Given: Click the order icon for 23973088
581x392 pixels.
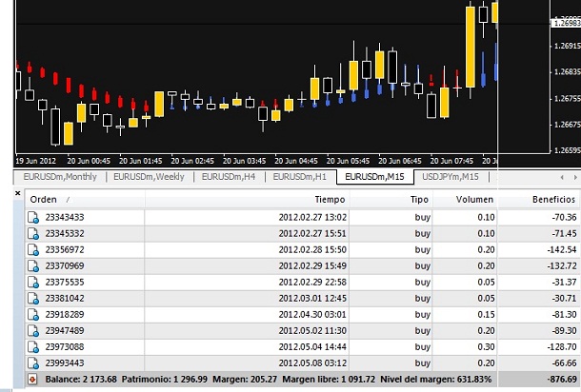Looking at the screenshot, I should (34, 346).
